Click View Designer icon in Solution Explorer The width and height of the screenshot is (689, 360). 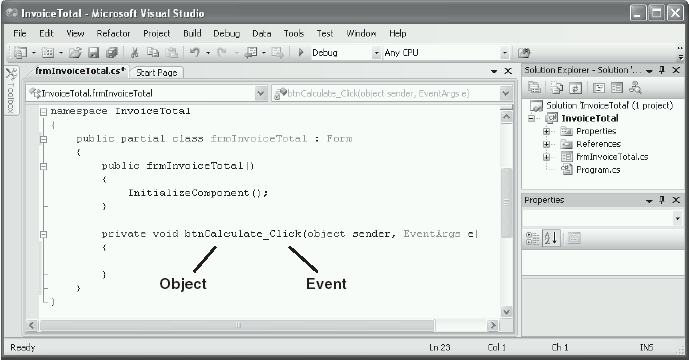coord(617,88)
